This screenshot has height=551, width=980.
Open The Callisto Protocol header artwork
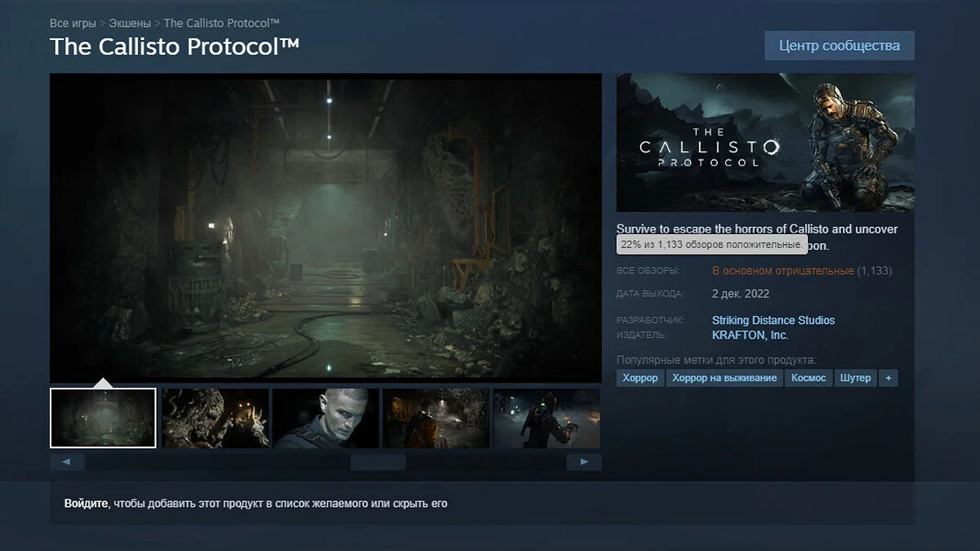765,143
